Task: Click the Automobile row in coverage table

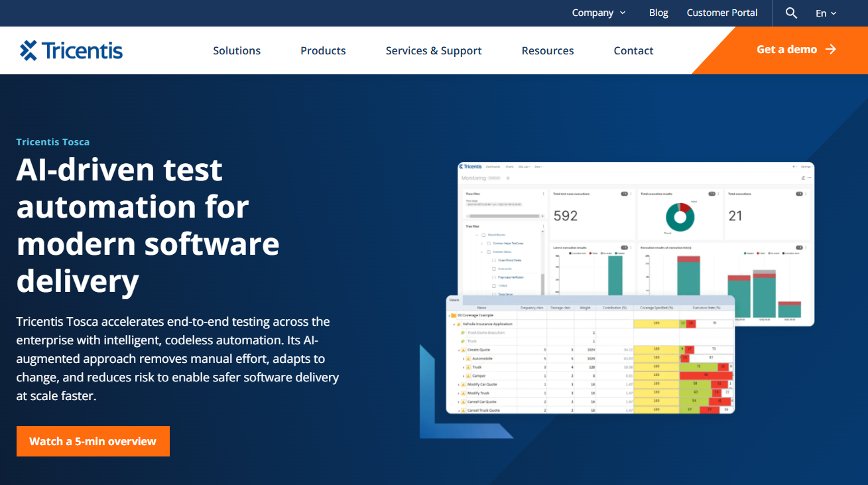Action: tap(591, 358)
